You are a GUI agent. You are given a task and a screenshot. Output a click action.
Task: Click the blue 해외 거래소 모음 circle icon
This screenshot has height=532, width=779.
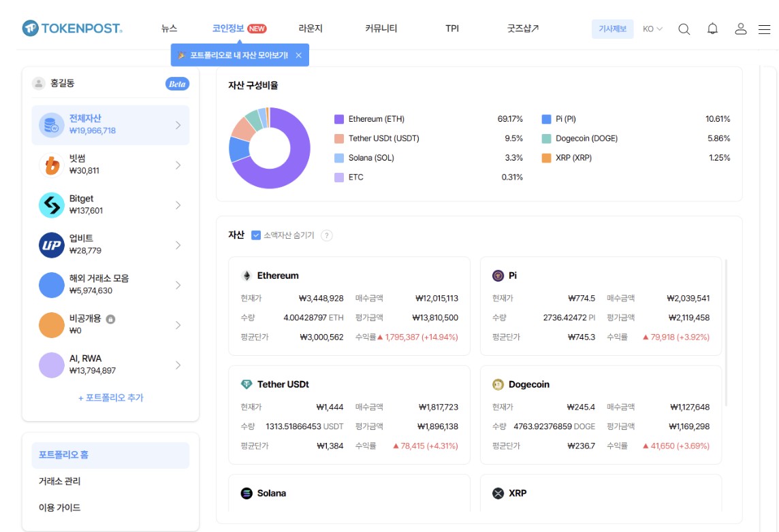52,285
